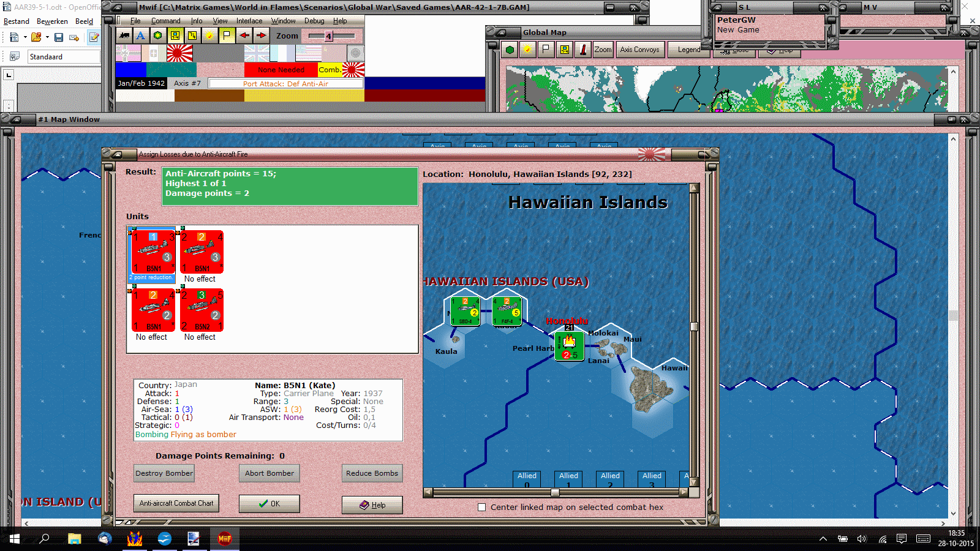The height and width of the screenshot is (551, 980).
Task: Click the Port Attack: Def Anti-Air phase field
Action: coord(285,83)
